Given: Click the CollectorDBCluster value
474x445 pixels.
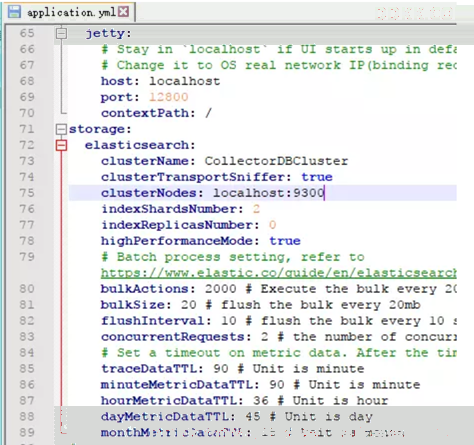Looking at the screenshot, I should click(276, 161).
